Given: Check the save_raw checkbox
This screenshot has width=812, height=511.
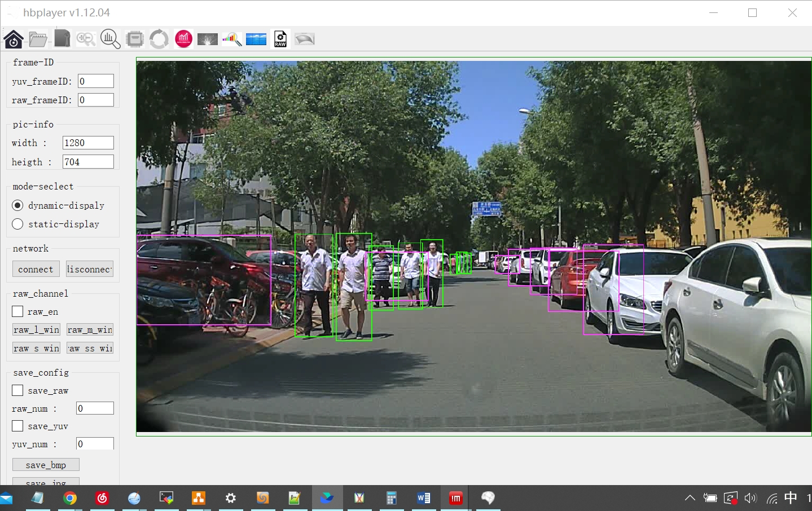Looking at the screenshot, I should [17, 390].
